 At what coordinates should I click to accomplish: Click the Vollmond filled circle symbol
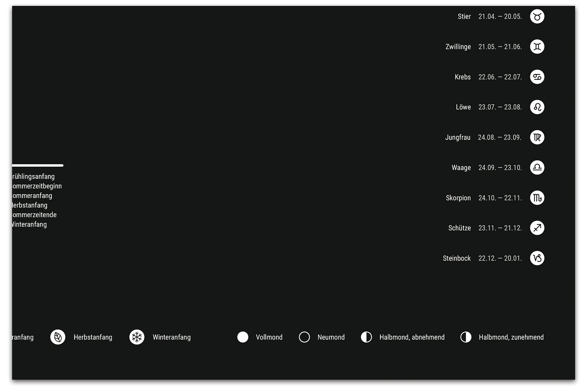tap(243, 337)
